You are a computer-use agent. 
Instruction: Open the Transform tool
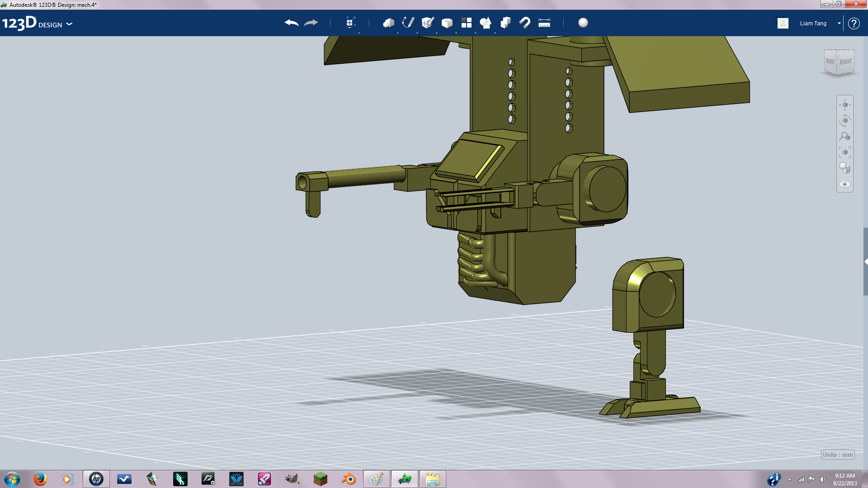point(350,23)
